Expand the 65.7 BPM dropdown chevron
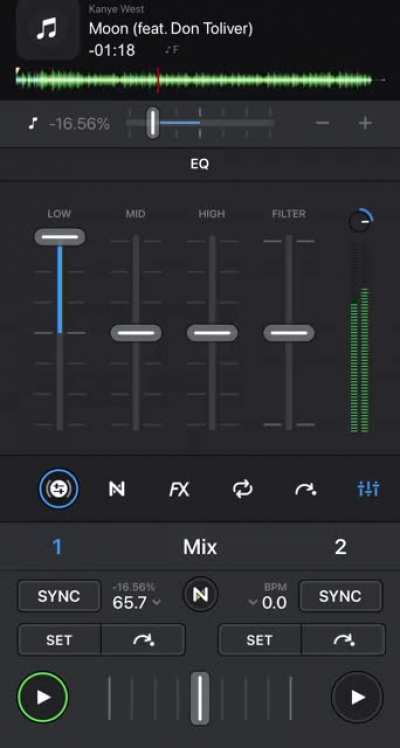Image resolution: width=400 pixels, height=748 pixels. [156, 603]
